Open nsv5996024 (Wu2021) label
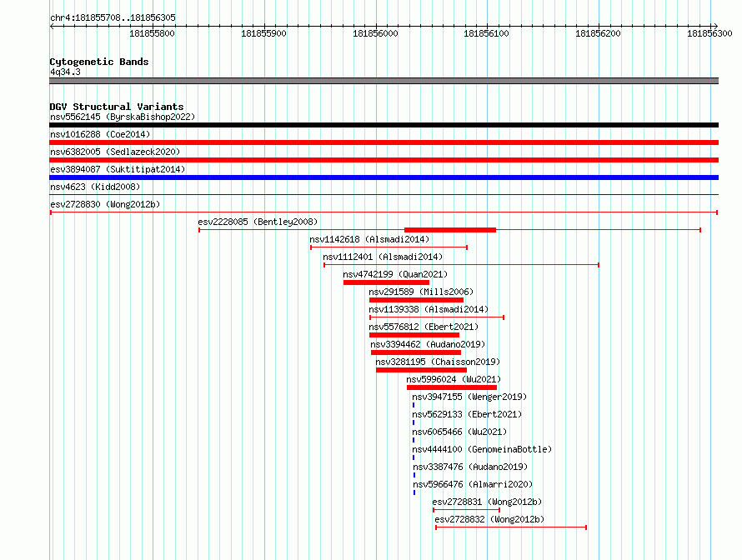The height and width of the screenshot is (560, 742). (454, 379)
